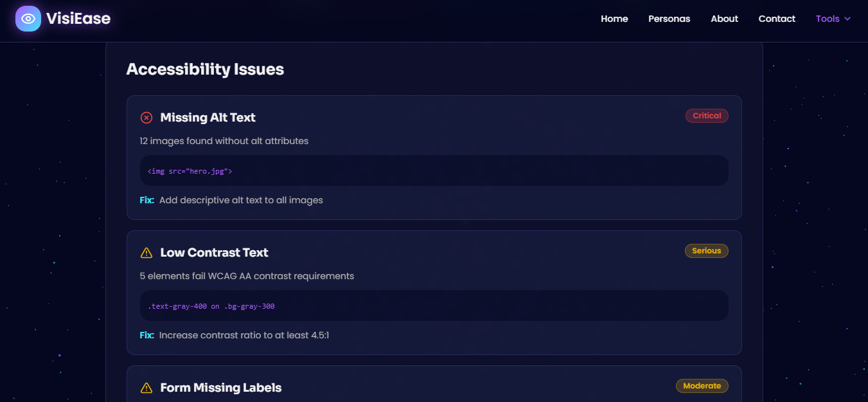Click 'Add descriptive alt text to all images'
The image size is (868, 402).
pos(241,200)
